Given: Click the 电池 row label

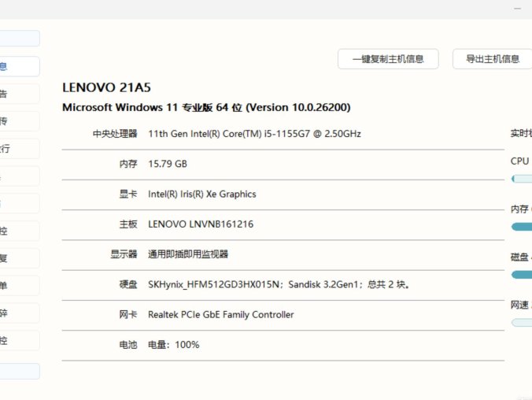Looking at the screenshot, I should (x=128, y=345).
